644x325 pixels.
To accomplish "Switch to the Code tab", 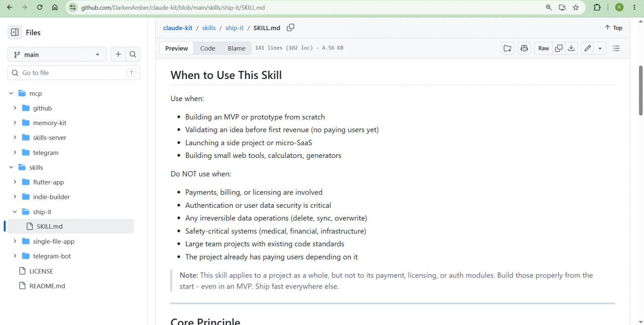I will click(208, 48).
